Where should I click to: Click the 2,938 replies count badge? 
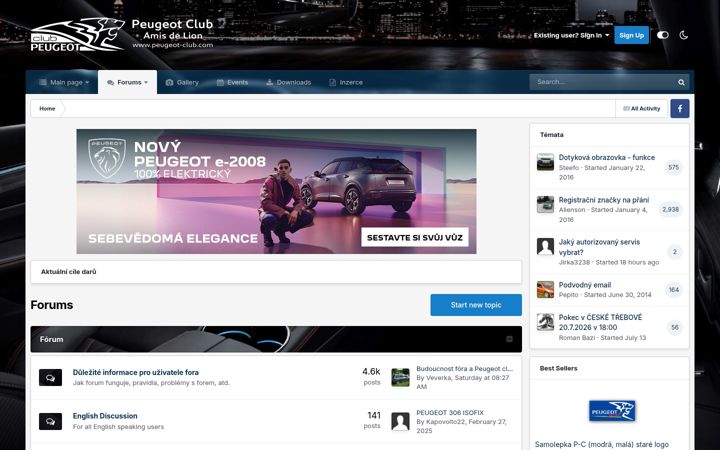click(x=670, y=209)
